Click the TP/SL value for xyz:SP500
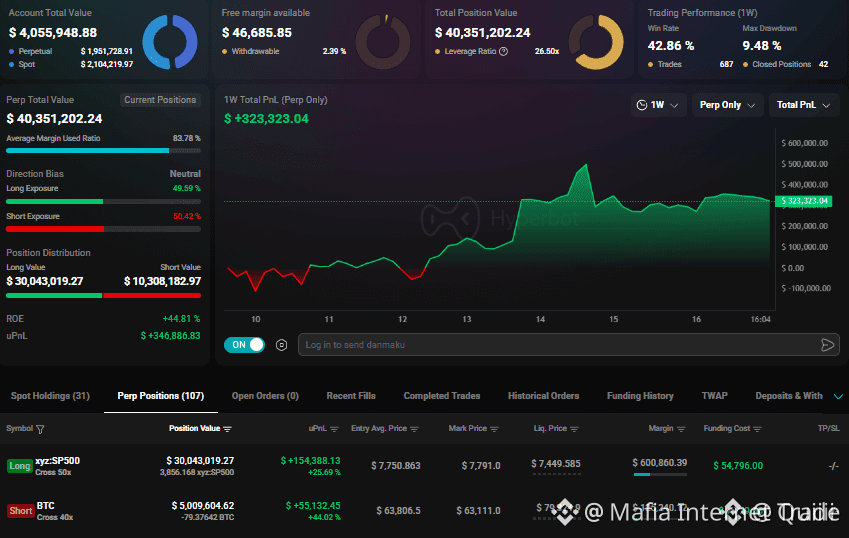The width and height of the screenshot is (849, 538). point(834,466)
